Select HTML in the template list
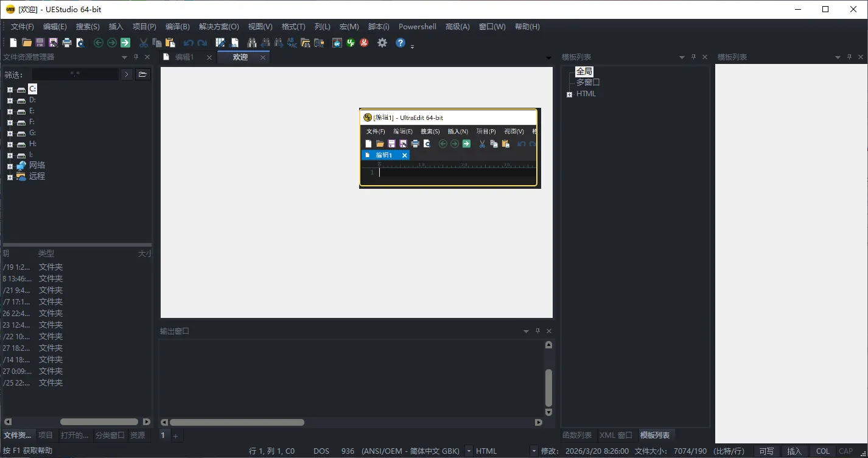Image resolution: width=868 pixels, height=458 pixels. tap(586, 94)
